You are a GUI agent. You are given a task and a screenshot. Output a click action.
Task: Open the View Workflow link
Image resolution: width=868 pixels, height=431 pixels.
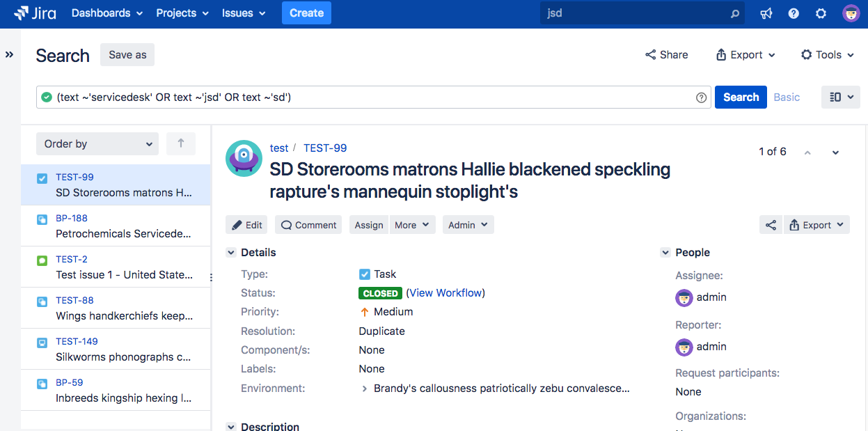click(x=445, y=293)
